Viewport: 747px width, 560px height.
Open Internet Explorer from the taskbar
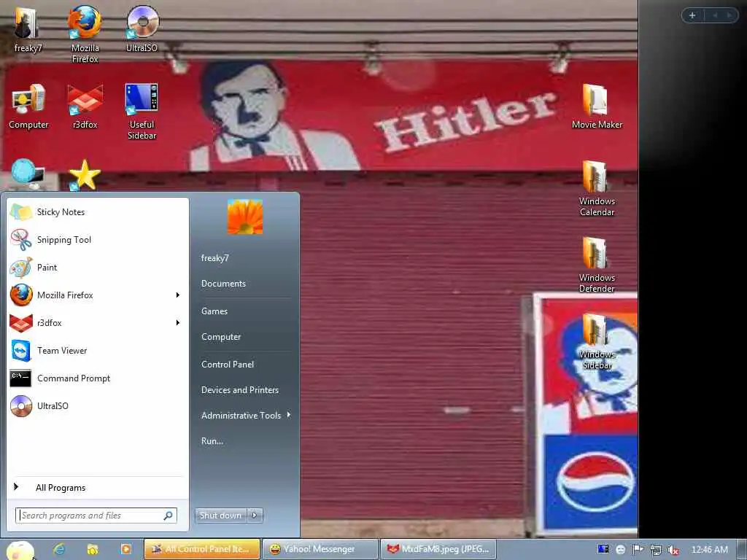(59, 550)
